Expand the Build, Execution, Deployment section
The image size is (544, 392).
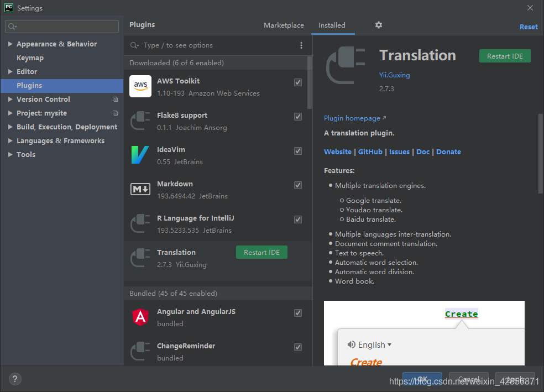click(11, 127)
